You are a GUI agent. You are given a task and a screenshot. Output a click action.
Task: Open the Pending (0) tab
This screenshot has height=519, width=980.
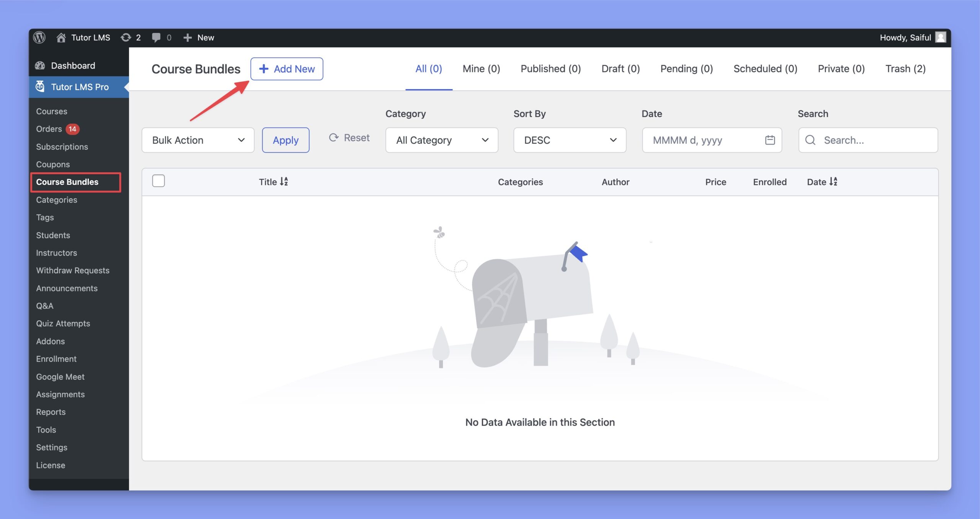(x=686, y=69)
